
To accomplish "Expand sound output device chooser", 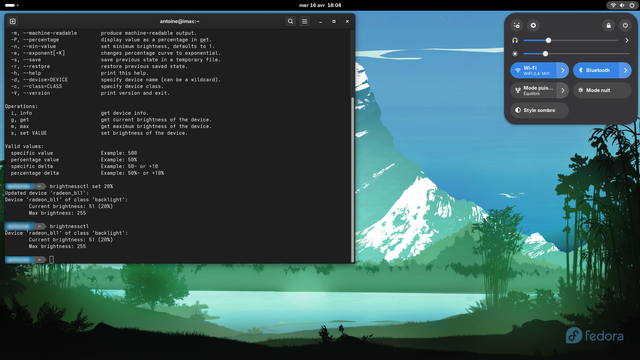I will coord(627,40).
